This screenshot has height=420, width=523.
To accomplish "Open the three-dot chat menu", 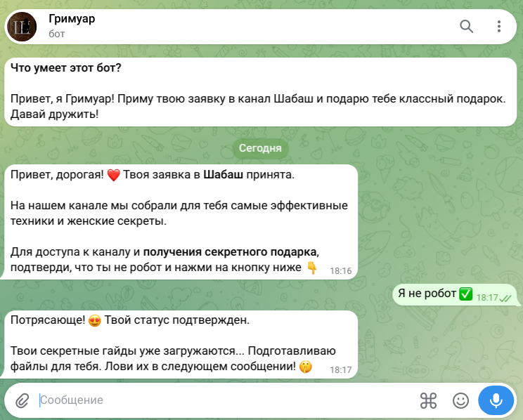I will (x=498, y=26).
